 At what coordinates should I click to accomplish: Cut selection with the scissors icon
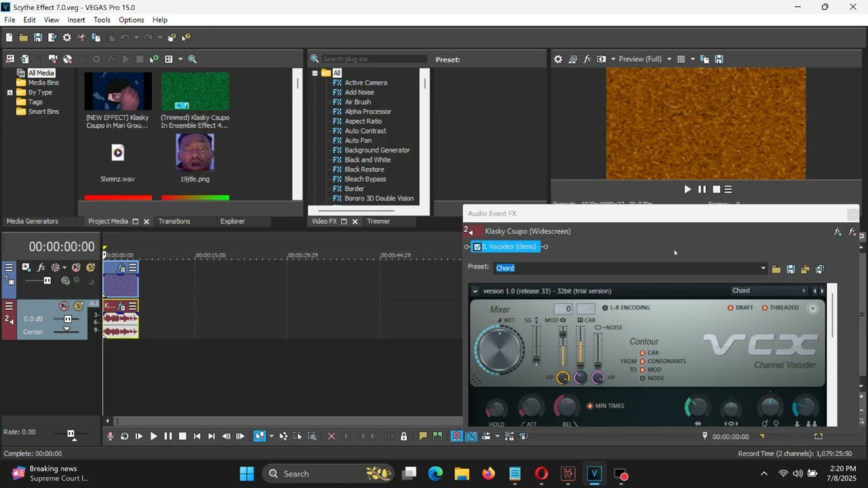81,38
